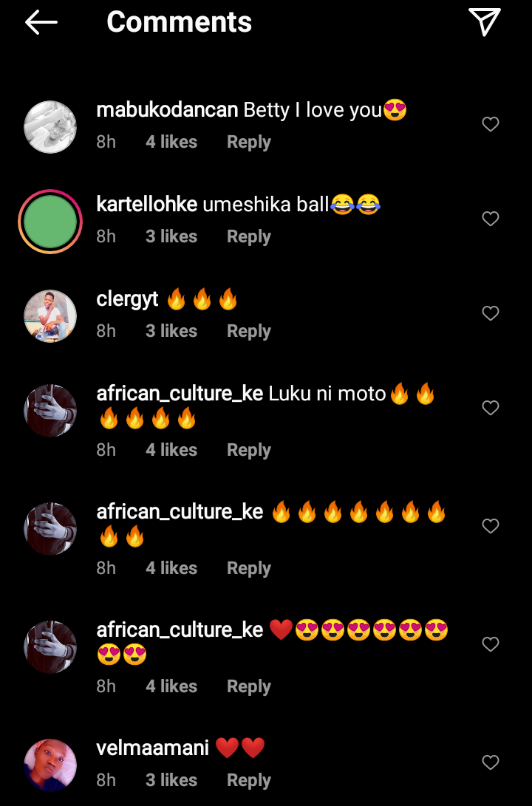
Task: Open clergyt's profile avatar
Action: coord(50,316)
